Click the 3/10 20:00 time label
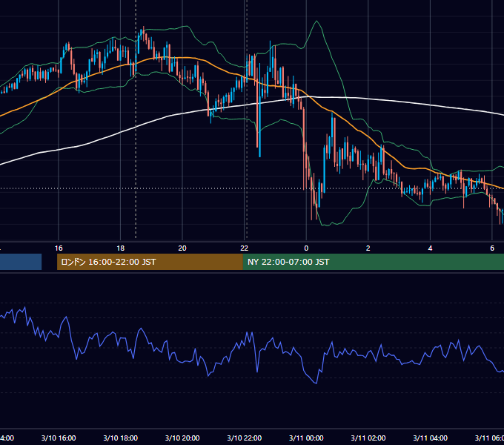Image resolution: width=504 pixels, height=445 pixels. 182,438
